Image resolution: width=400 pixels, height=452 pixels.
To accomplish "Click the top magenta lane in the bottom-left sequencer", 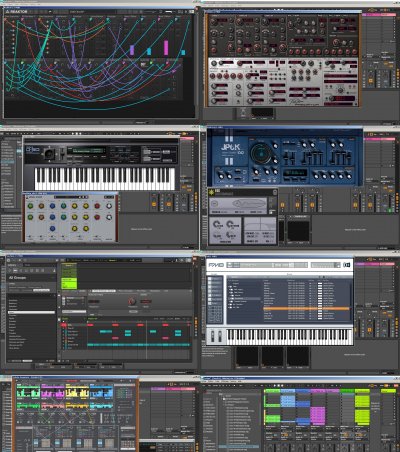I will (53, 392).
